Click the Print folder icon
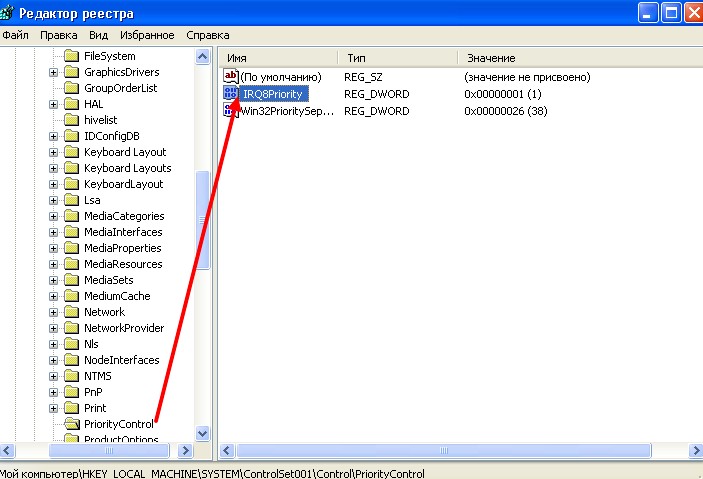703x479 pixels. point(71,408)
